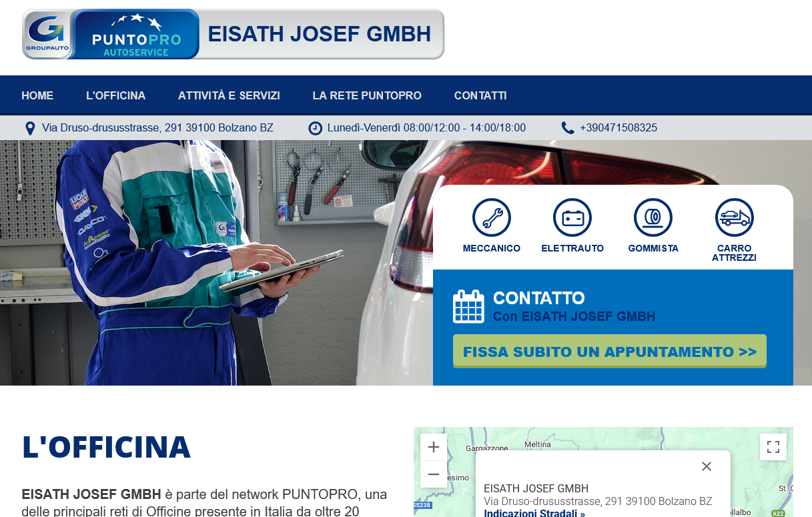Screen dimensions: 812x517
Task: Open the L'Officina menu item
Action: (116, 95)
